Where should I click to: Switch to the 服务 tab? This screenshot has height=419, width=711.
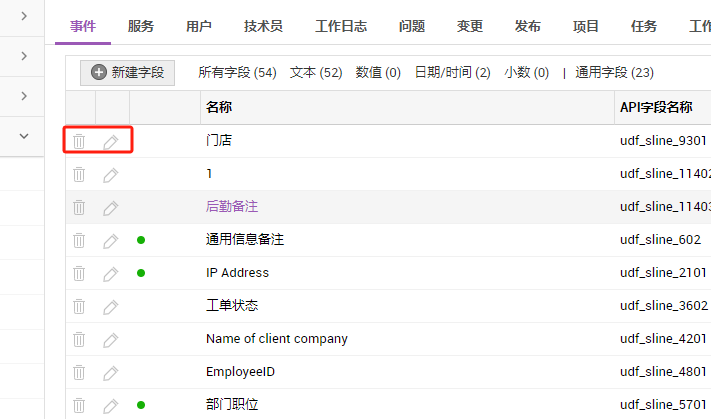(x=140, y=26)
